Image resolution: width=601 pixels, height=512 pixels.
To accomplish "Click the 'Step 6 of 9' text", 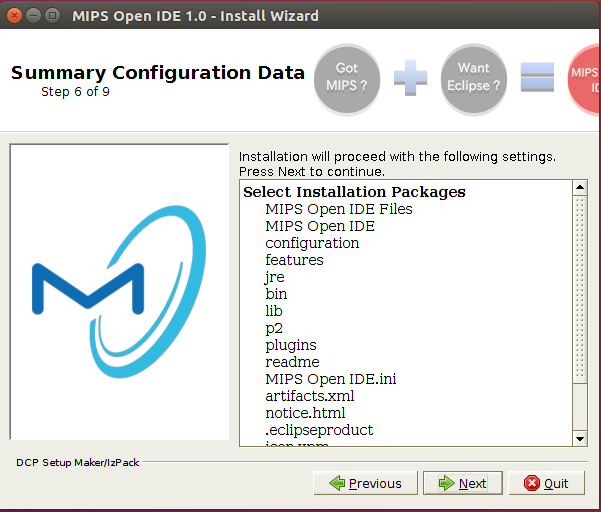I will [75, 92].
